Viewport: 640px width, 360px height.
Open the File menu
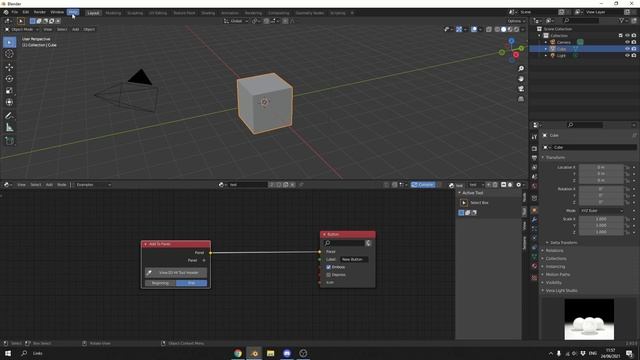point(15,12)
